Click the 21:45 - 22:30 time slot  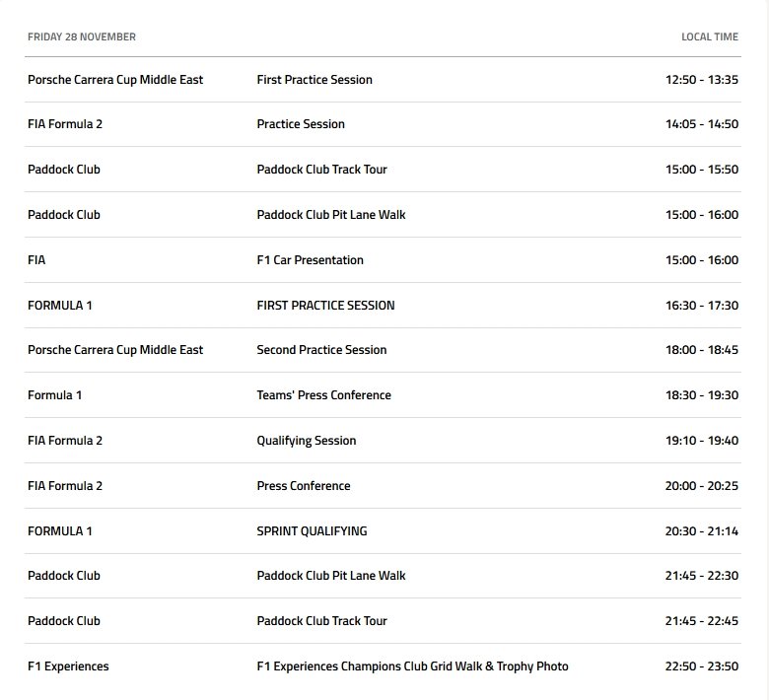coord(701,576)
